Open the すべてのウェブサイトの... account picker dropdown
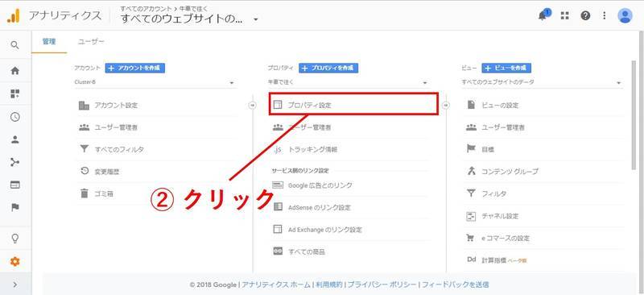 pos(189,19)
